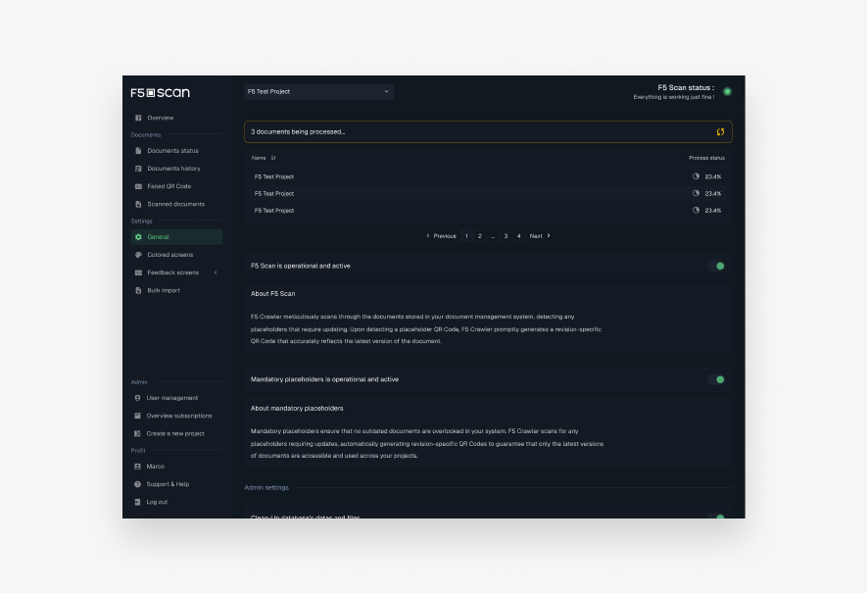Click the Failed QR Code icon
Image resolution: width=868 pixels, height=593 pixels.
point(138,186)
